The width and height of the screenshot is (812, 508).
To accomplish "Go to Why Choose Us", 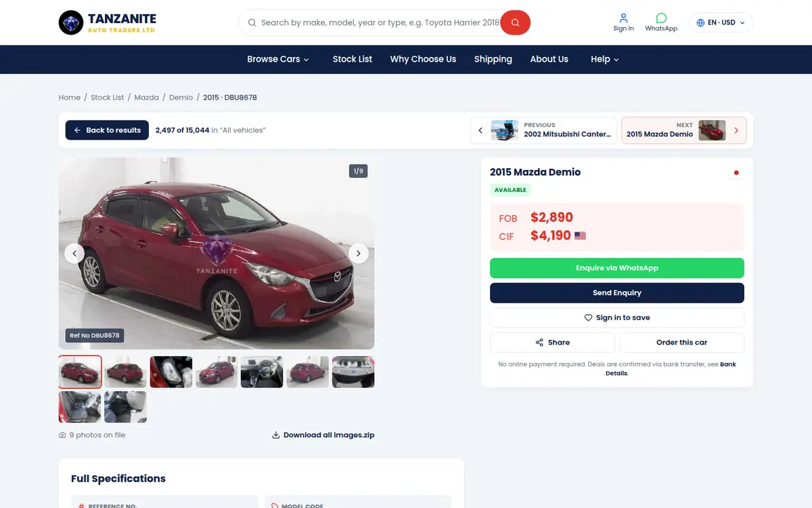I will pyautogui.click(x=423, y=60).
